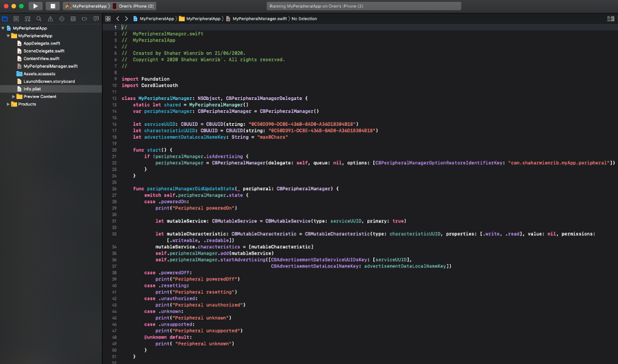The height and width of the screenshot is (364, 618).
Task: Click 'static let shared' line
Action: 190,105
